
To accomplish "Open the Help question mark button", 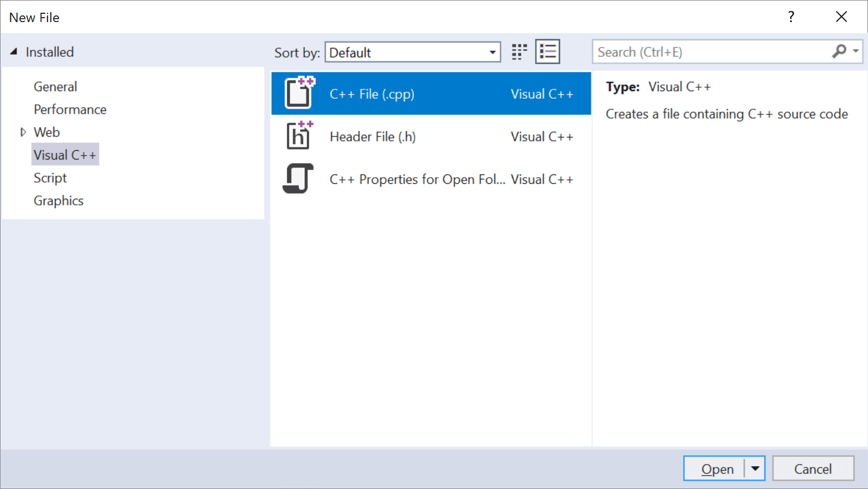I will tap(791, 17).
